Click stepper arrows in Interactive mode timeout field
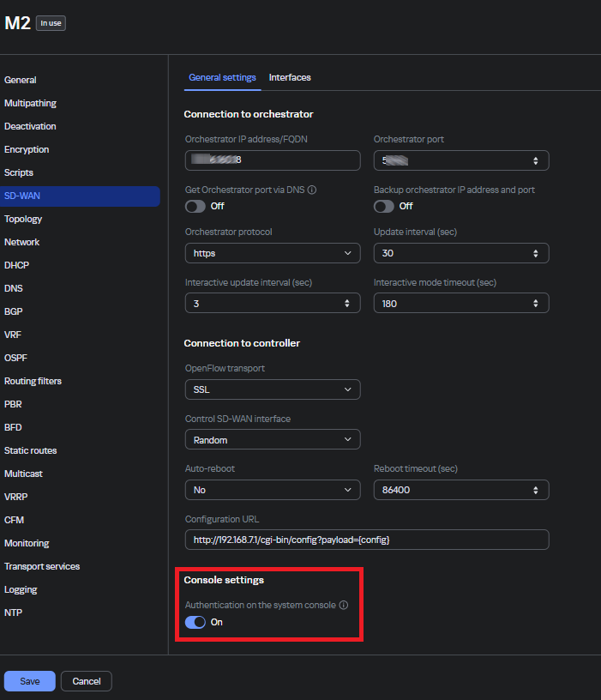 (x=536, y=304)
